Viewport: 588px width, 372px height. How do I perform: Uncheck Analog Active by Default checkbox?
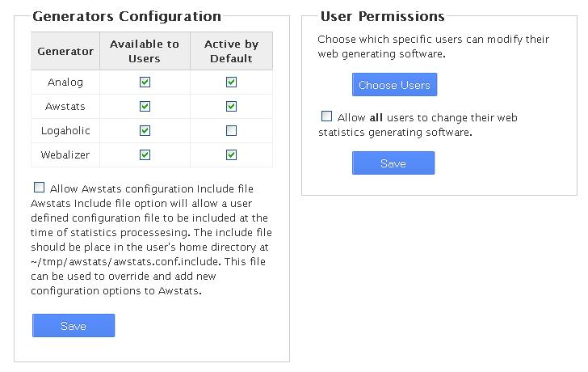tap(232, 82)
